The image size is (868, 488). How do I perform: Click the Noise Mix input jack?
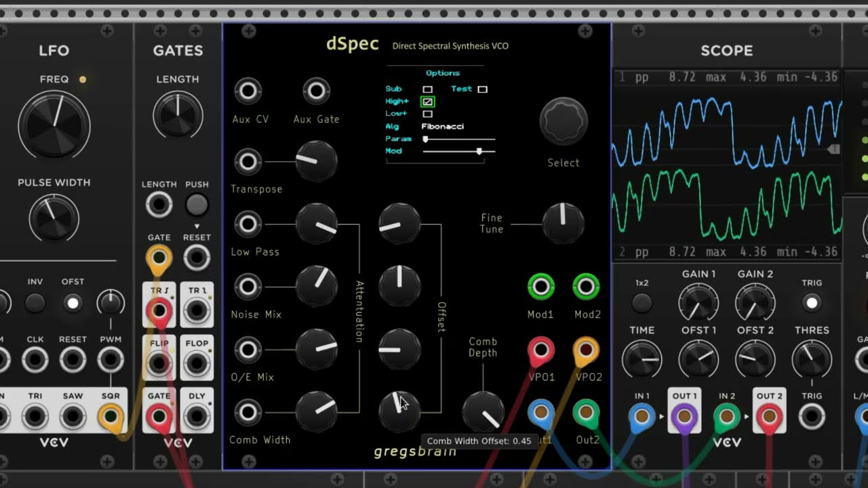pos(248,287)
